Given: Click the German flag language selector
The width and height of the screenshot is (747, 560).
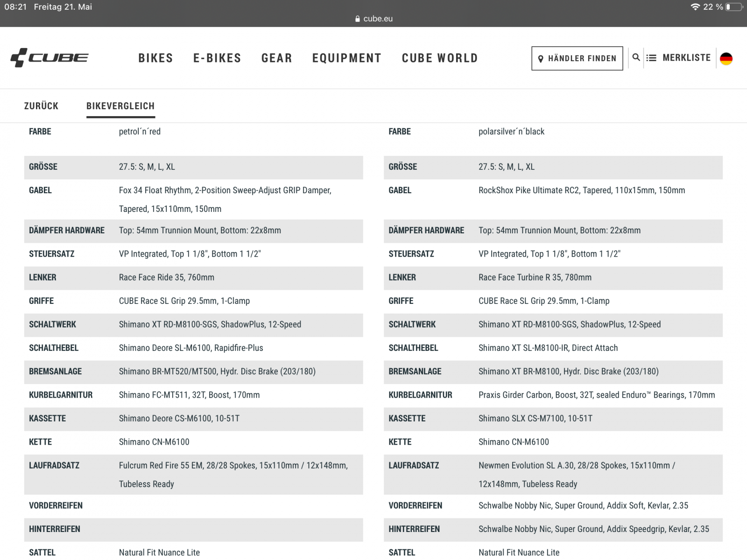Looking at the screenshot, I should coord(726,58).
